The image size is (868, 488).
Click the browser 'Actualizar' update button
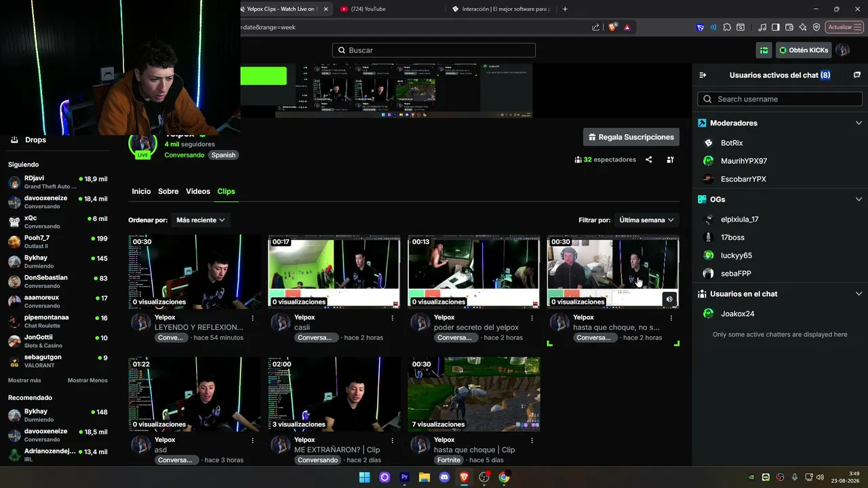pyautogui.click(x=844, y=27)
